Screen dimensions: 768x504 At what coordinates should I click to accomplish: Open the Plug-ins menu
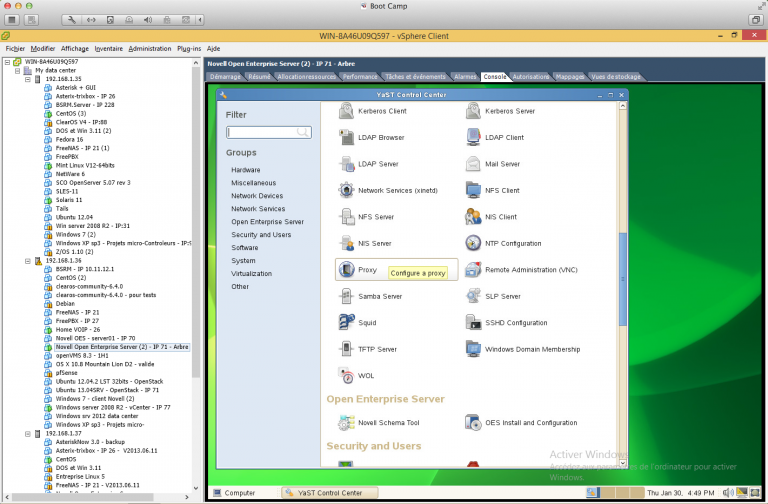tap(189, 48)
